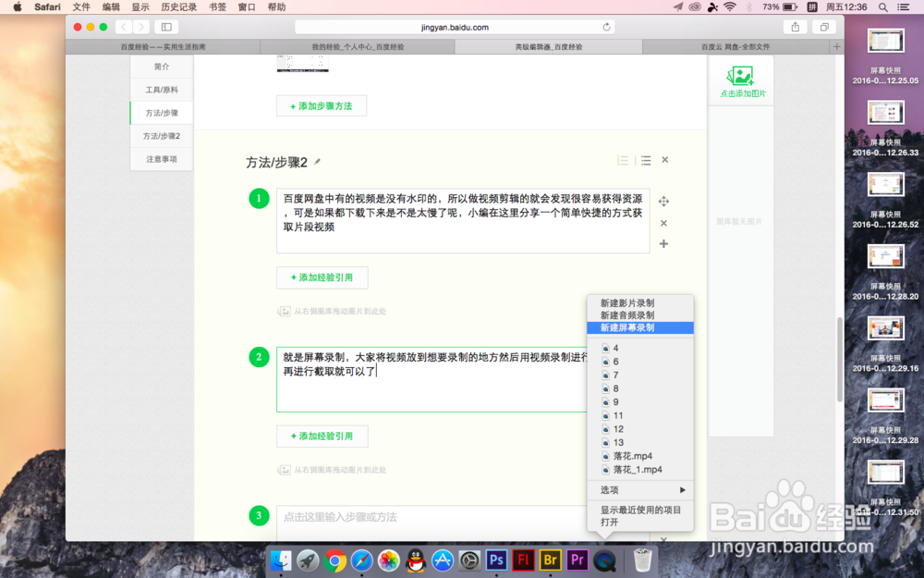Image resolution: width=924 pixels, height=578 pixels.
Task: Launch Adobe Premiere Pro from the Dock
Action: pyautogui.click(x=577, y=560)
